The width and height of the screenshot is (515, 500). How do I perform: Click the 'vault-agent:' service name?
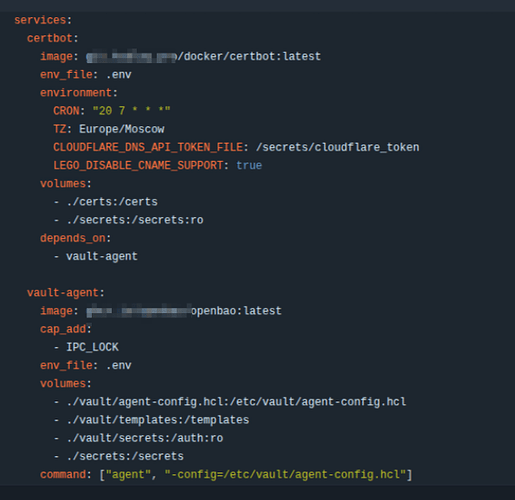(66, 293)
